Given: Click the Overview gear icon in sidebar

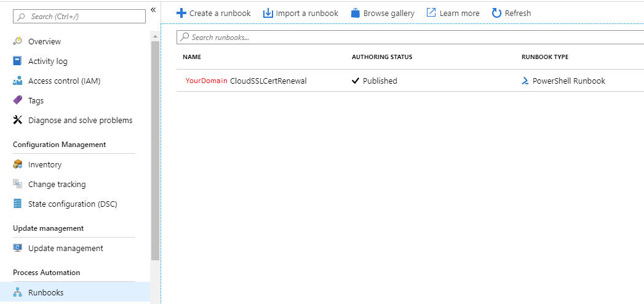Looking at the screenshot, I should point(18,41).
